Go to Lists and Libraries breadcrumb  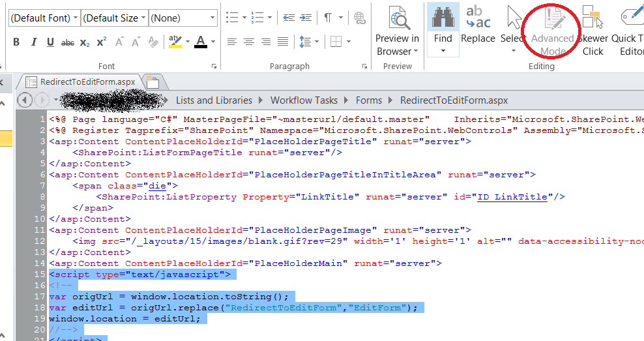click(214, 100)
